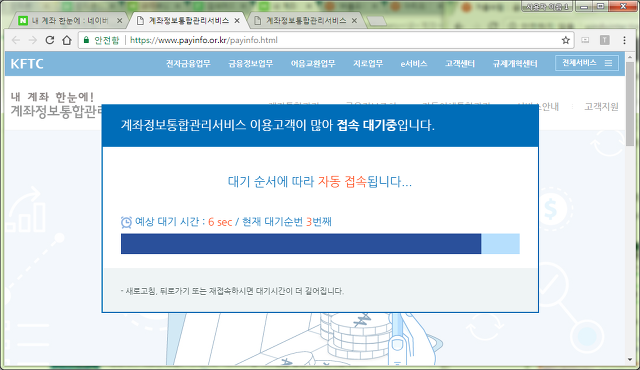
Task: Bookmark this page with the star icon
Action: (x=565, y=40)
